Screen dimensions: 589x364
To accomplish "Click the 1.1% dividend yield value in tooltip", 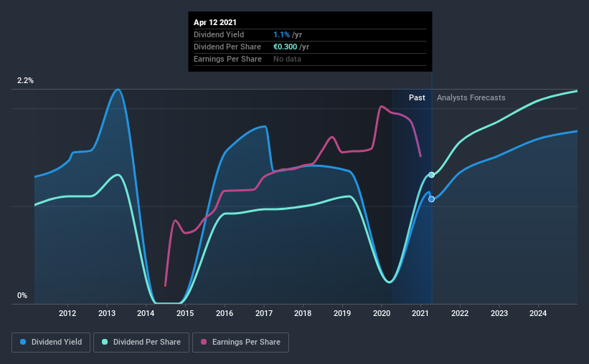I will (281, 34).
